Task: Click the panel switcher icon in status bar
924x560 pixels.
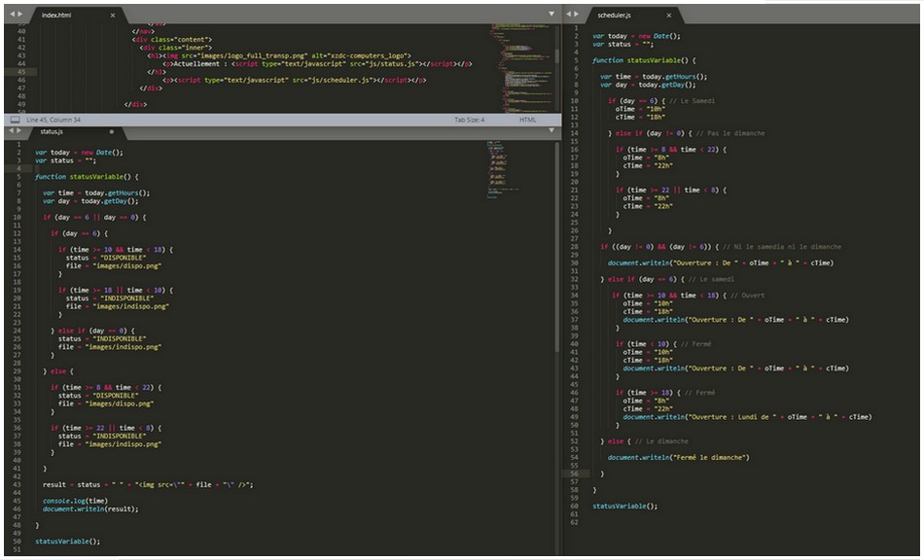Action: 14,120
